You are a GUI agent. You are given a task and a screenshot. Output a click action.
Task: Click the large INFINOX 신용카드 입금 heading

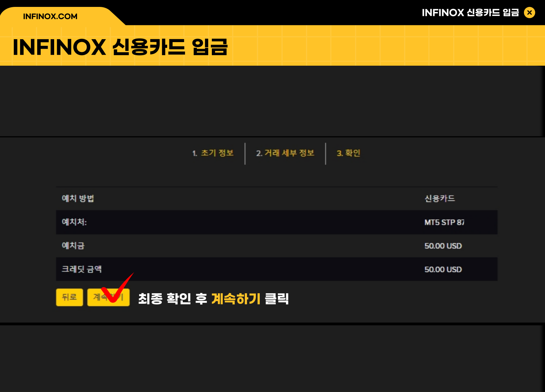[x=120, y=47]
